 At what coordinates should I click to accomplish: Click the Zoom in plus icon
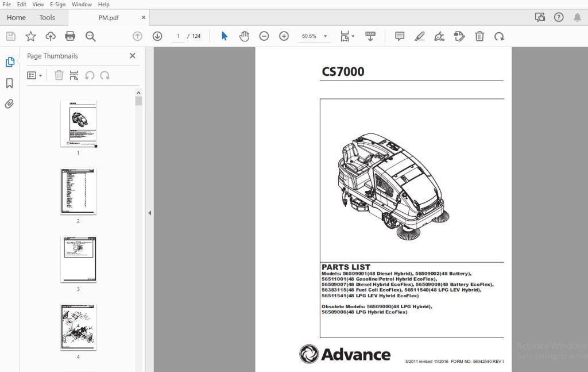[x=284, y=36]
